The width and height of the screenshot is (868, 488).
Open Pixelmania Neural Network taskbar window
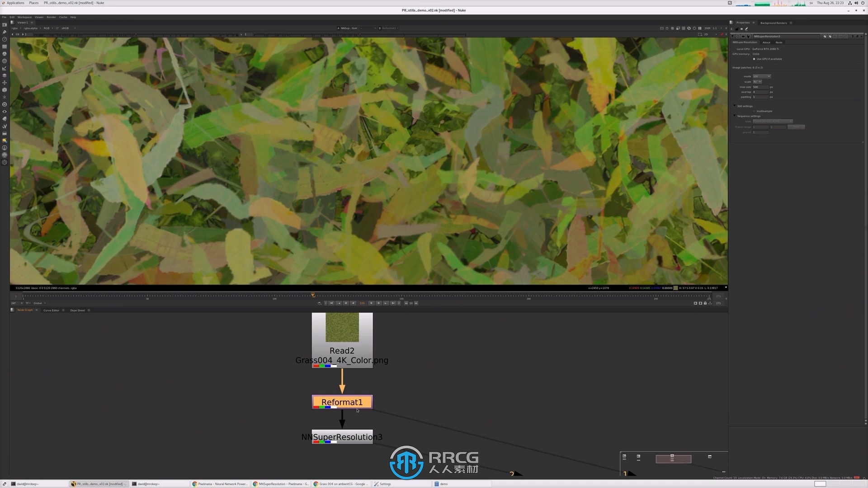click(x=220, y=484)
